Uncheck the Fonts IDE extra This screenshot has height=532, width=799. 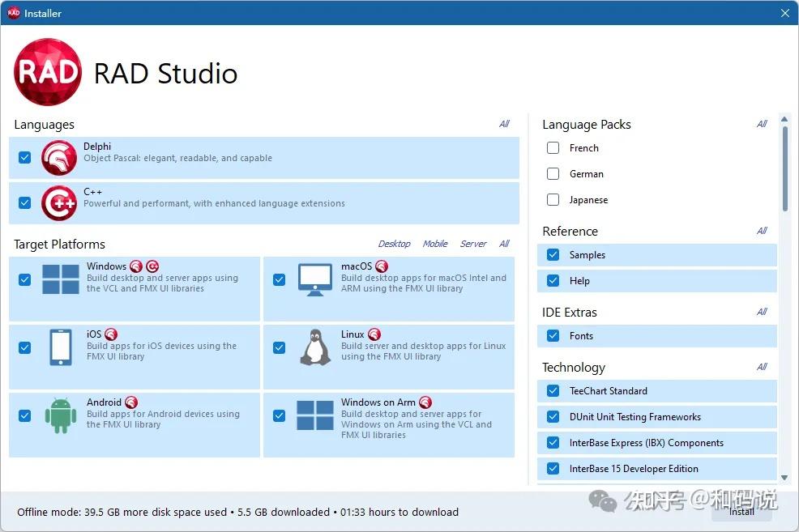click(553, 335)
